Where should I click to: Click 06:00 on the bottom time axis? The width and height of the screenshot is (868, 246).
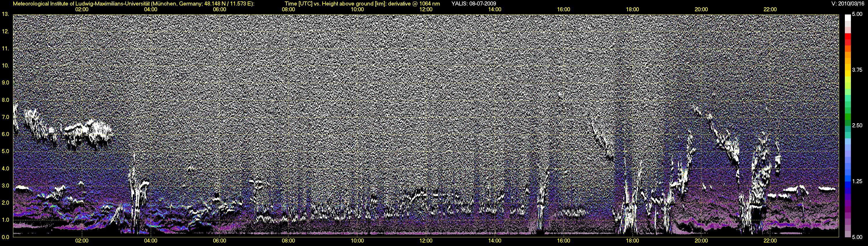[219, 241]
